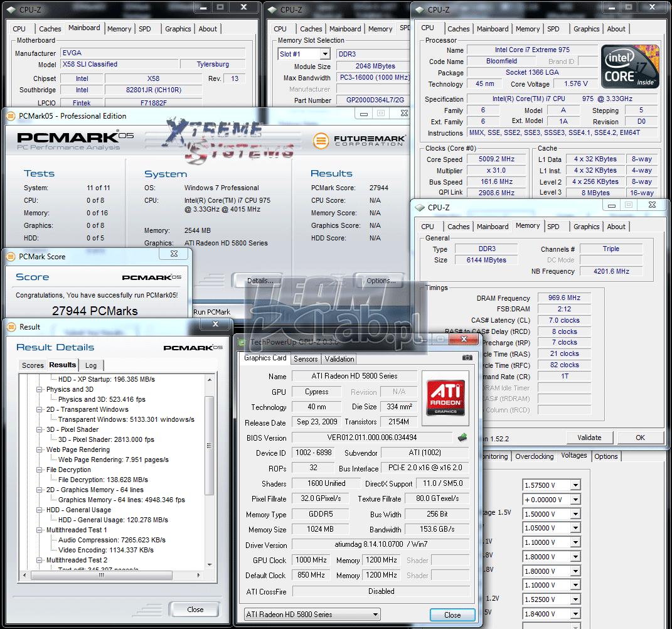Click the Result Details horizontal scrollbar thumb

(102, 575)
